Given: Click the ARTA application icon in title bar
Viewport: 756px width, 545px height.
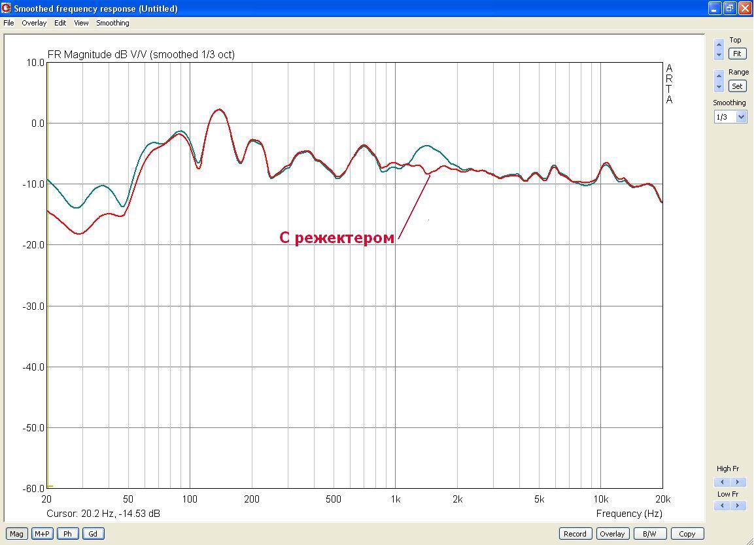Looking at the screenshot, I should (x=7, y=8).
